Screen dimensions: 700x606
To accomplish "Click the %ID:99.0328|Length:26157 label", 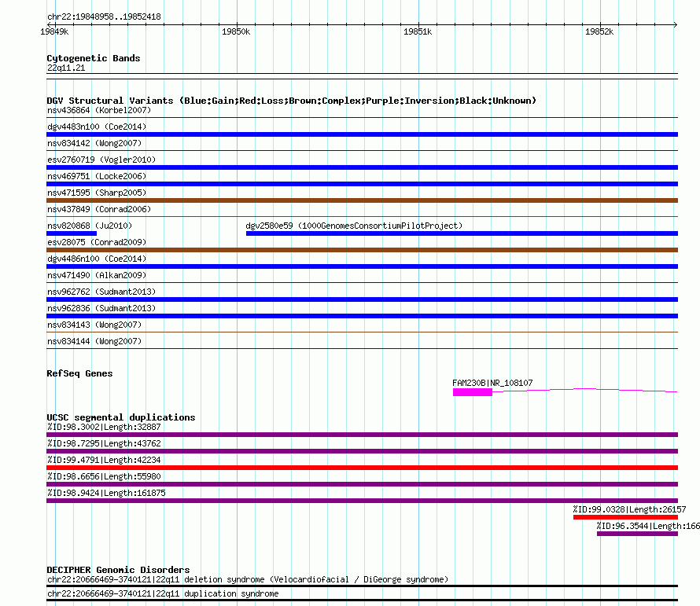I will point(629,509).
